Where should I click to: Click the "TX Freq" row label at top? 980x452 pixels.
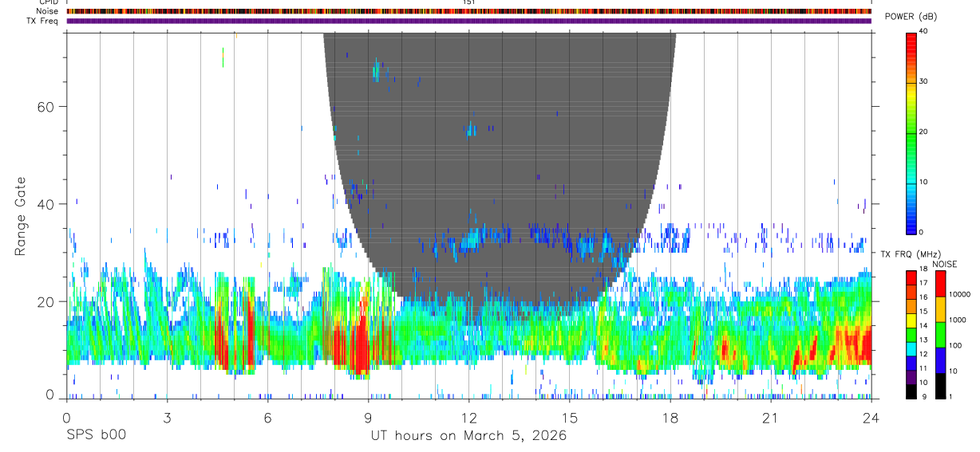coord(43,21)
